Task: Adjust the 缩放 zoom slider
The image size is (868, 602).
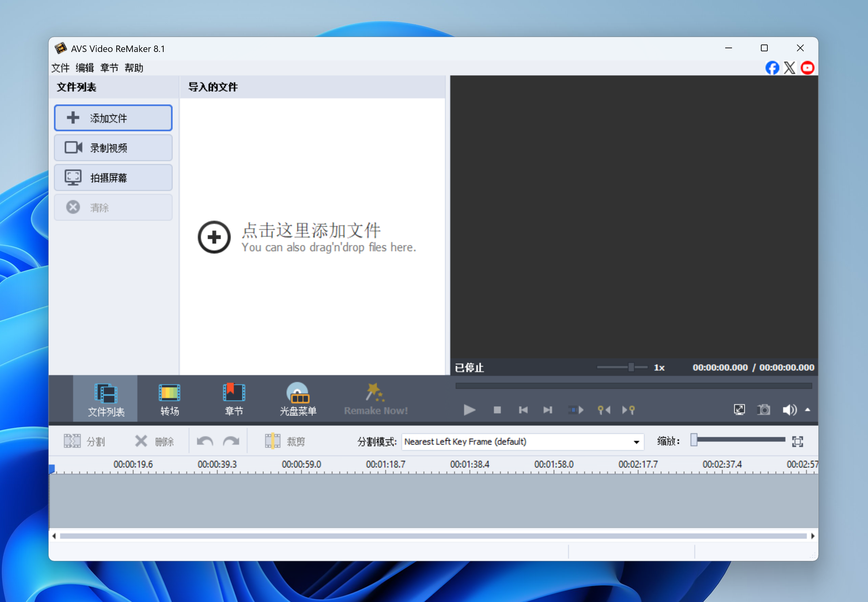Action: (738, 440)
